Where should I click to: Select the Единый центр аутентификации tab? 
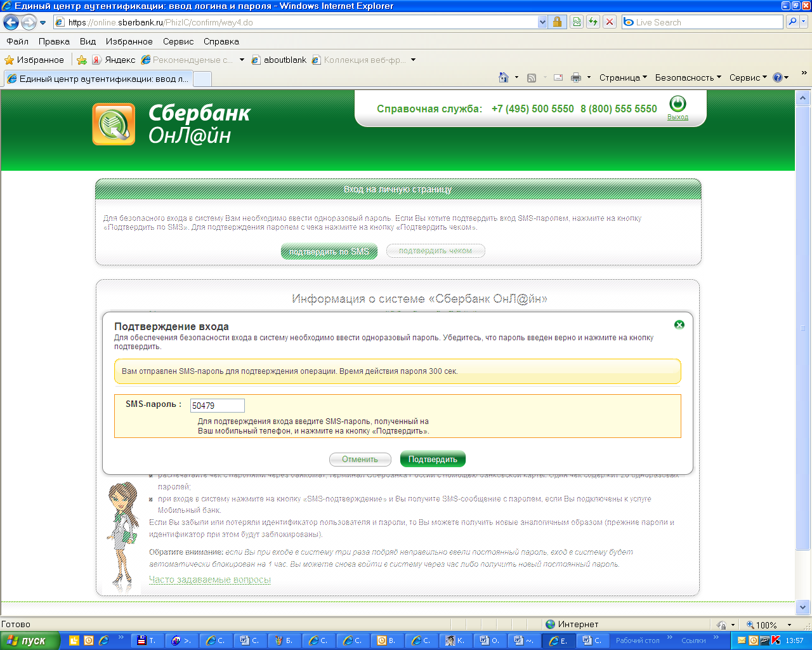(98, 79)
